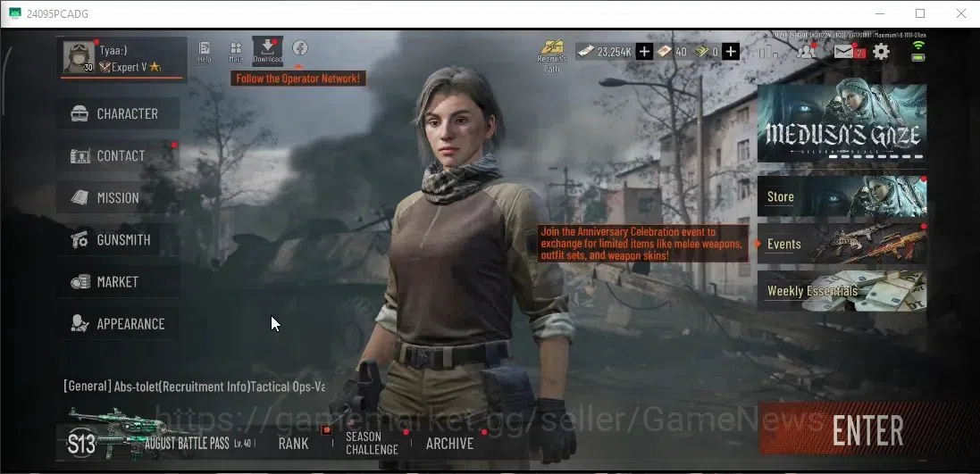Add currency with plus next to gold bills
The width and height of the screenshot is (980, 474).
(x=732, y=52)
